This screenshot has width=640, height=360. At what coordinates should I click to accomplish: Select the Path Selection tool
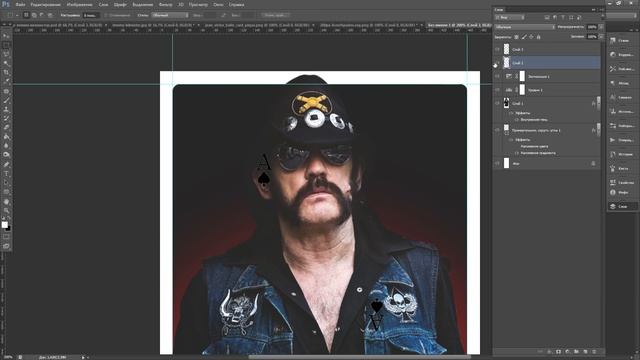tap(6, 182)
